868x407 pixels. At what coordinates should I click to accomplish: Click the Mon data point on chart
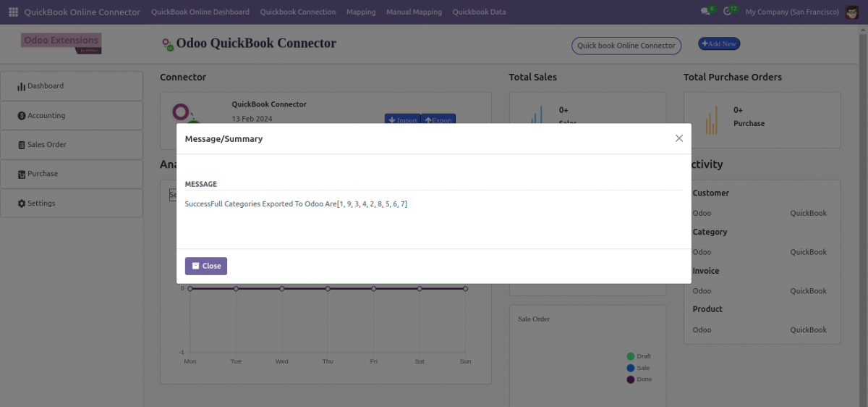pyautogui.click(x=190, y=288)
